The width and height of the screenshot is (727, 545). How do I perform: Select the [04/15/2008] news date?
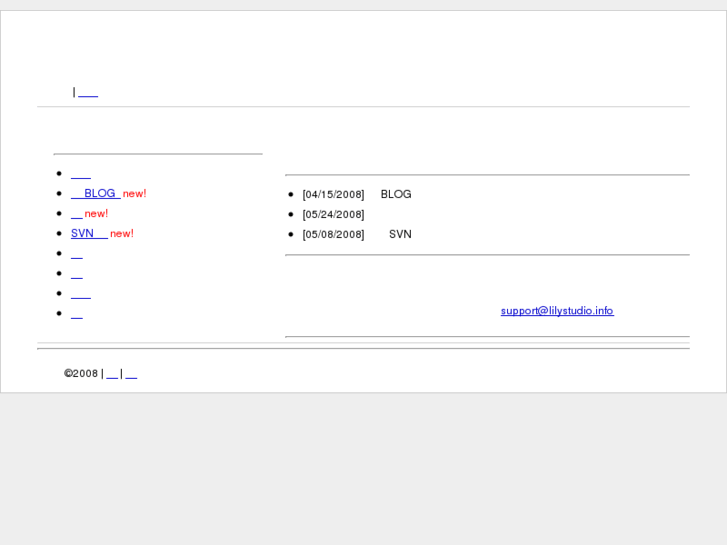pos(333,194)
